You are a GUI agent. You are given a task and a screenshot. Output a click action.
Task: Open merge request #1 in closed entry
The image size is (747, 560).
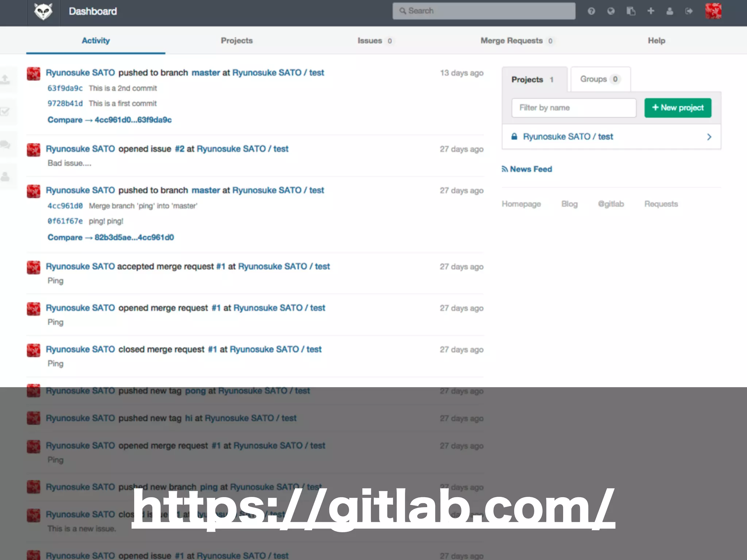(x=212, y=349)
